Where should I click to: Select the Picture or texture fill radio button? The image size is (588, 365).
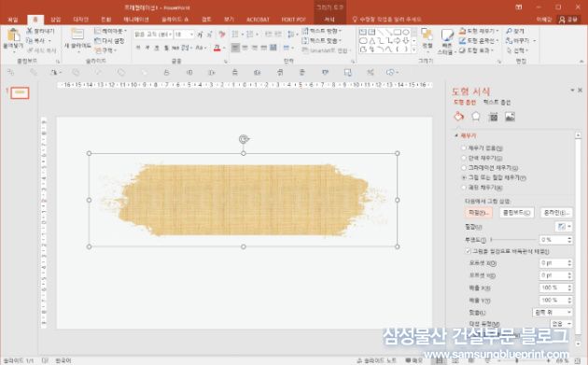click(x=464, y=177)
